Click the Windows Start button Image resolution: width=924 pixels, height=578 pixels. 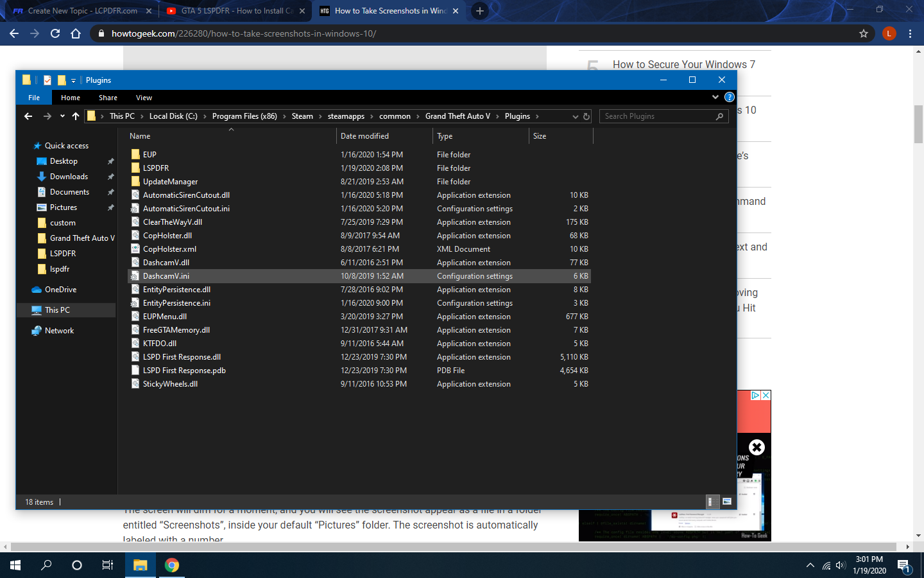pos(15,565)
